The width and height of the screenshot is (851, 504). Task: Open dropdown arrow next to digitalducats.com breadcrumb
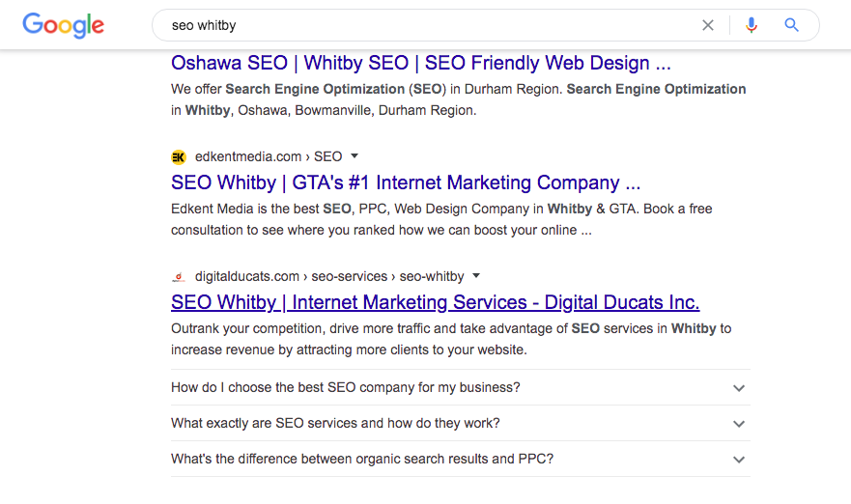click(476, 275)
